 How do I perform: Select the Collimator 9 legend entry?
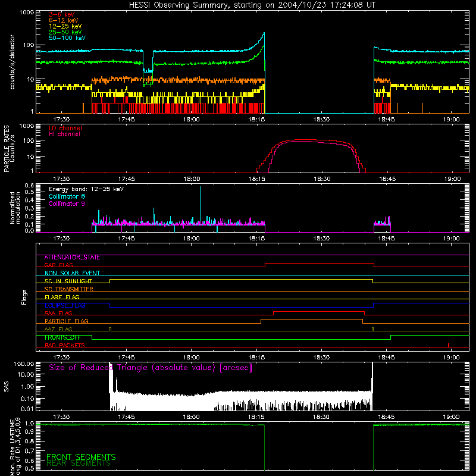[67, 203]
